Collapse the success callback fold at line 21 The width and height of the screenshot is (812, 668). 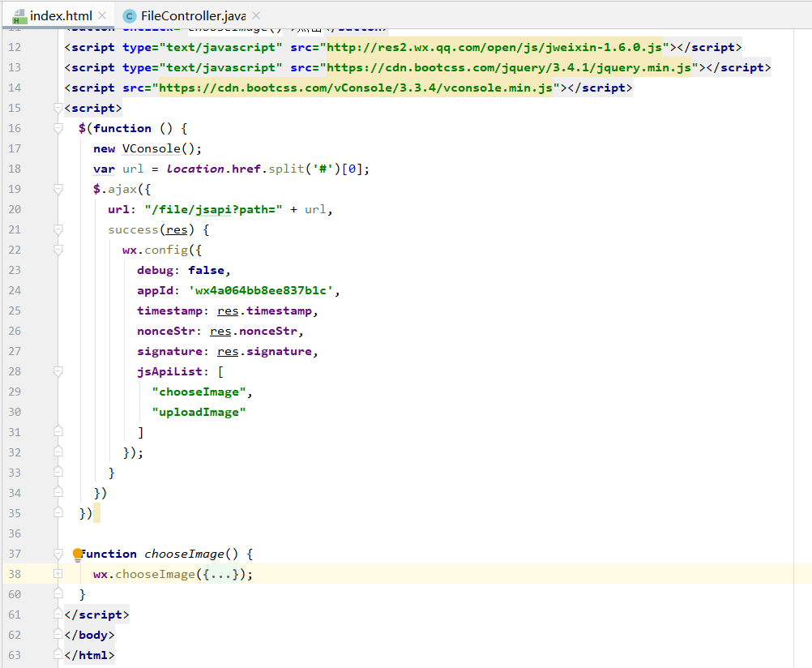coord(58,229)
